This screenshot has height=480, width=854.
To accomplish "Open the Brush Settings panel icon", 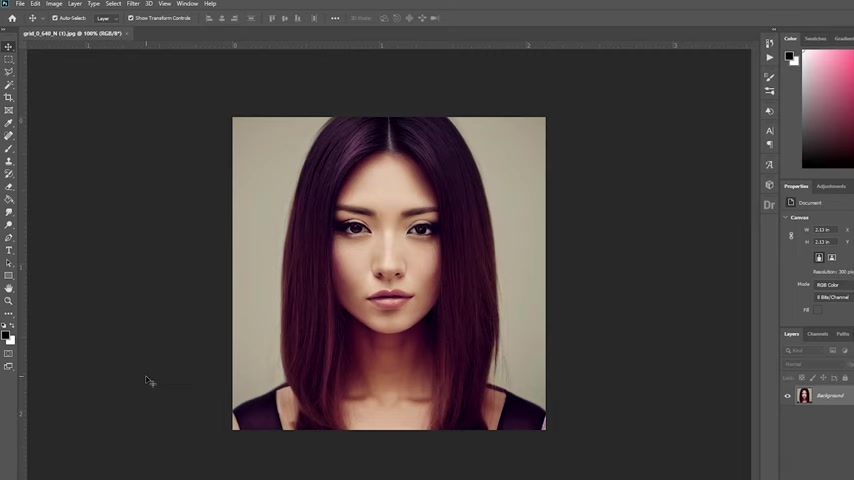I will (x=770, y=77).
